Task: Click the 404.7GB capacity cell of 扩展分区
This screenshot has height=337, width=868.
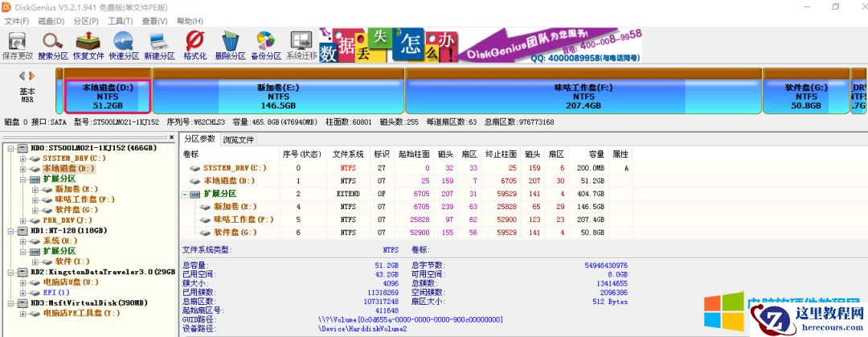Action: pyautogui.click(x=592, y=194)
